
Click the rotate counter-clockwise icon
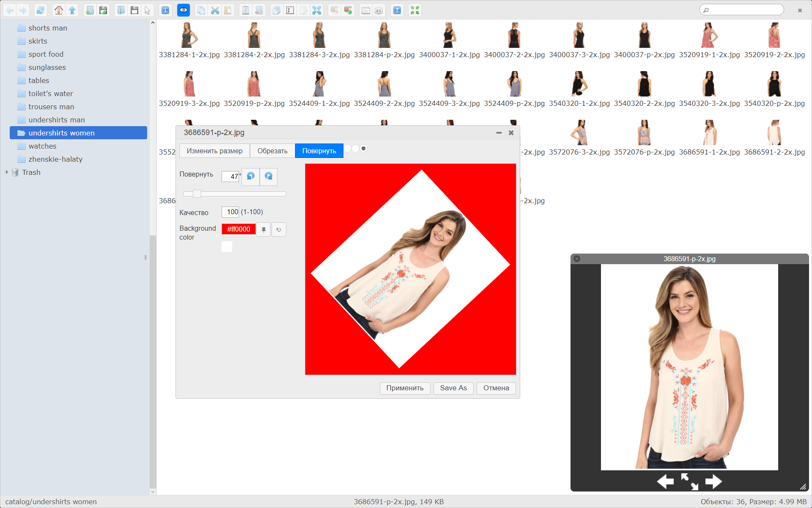tap(251, 176)
